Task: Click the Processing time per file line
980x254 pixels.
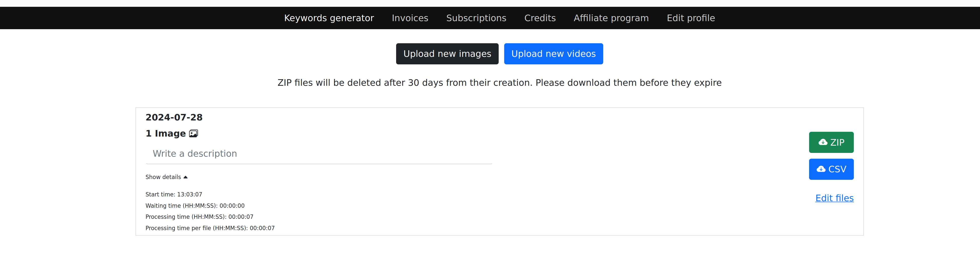Action: (210, 228)
